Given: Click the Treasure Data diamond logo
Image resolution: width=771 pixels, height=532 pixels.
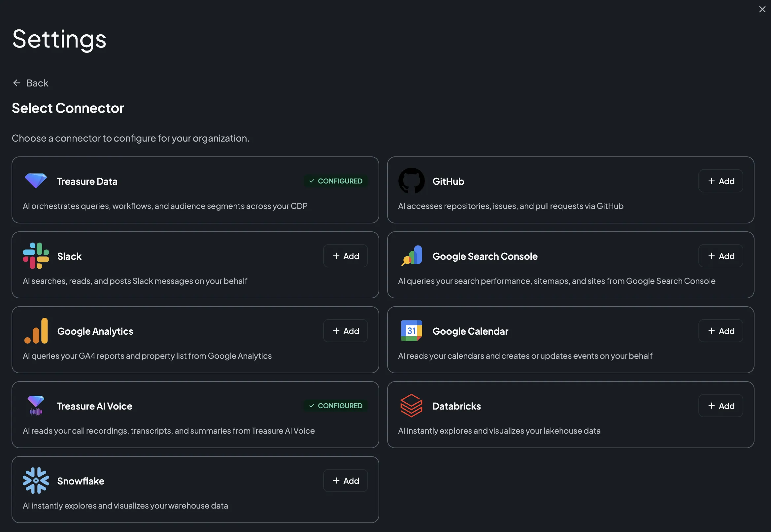Looking at the screenshot, I should [x=36, y=181].
